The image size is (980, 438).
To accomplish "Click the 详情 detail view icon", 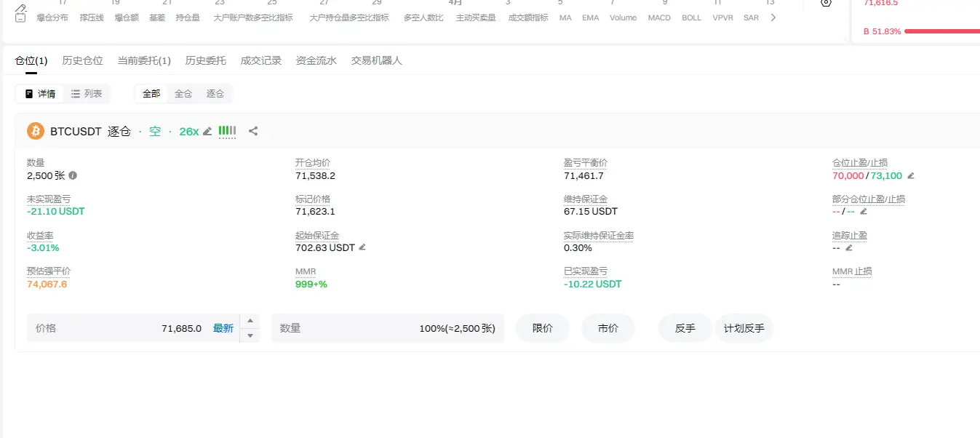I will coord(29,94).
